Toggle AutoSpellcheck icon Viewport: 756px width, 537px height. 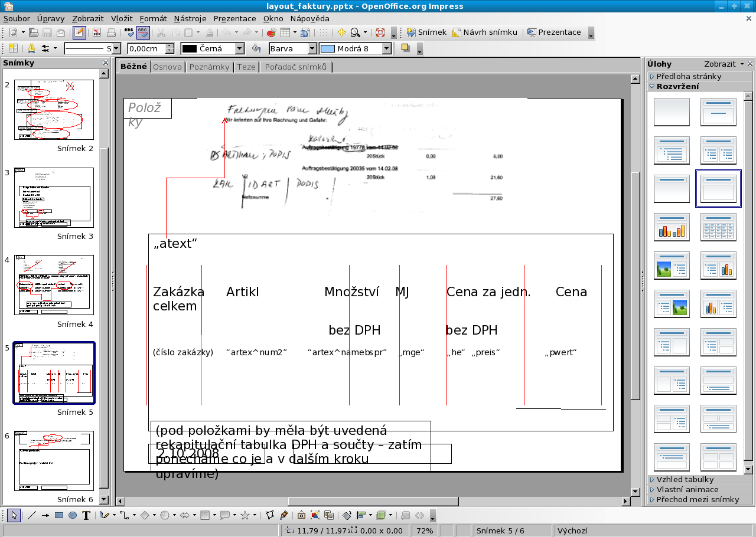pyautogui.click(x=143, y=32)
